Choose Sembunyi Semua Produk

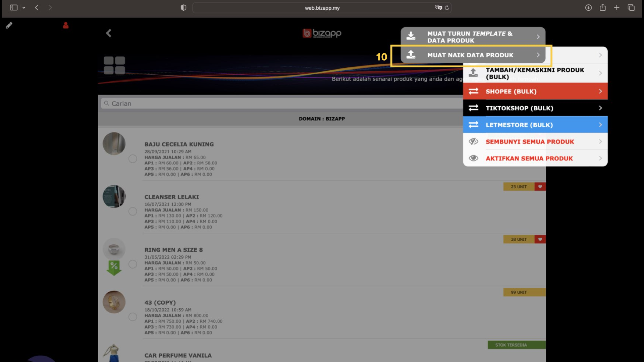pyautogui.click(x=535, y=141)
